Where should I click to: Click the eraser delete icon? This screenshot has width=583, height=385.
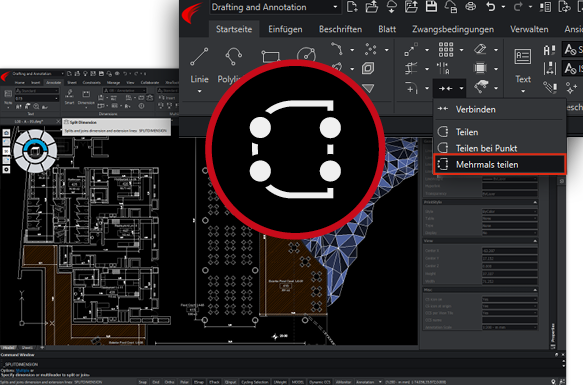(480, 49)
